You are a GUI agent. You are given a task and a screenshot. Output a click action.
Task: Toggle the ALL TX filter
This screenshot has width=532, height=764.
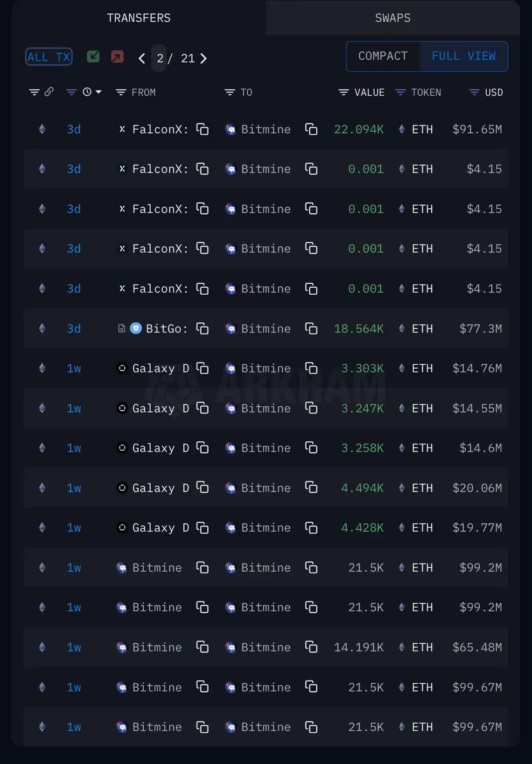click(49, 57)
